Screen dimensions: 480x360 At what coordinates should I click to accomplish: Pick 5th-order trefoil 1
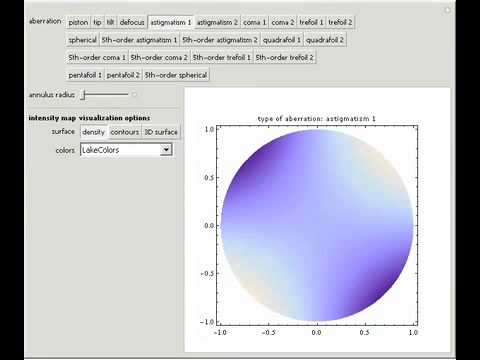tap(221, 57)
